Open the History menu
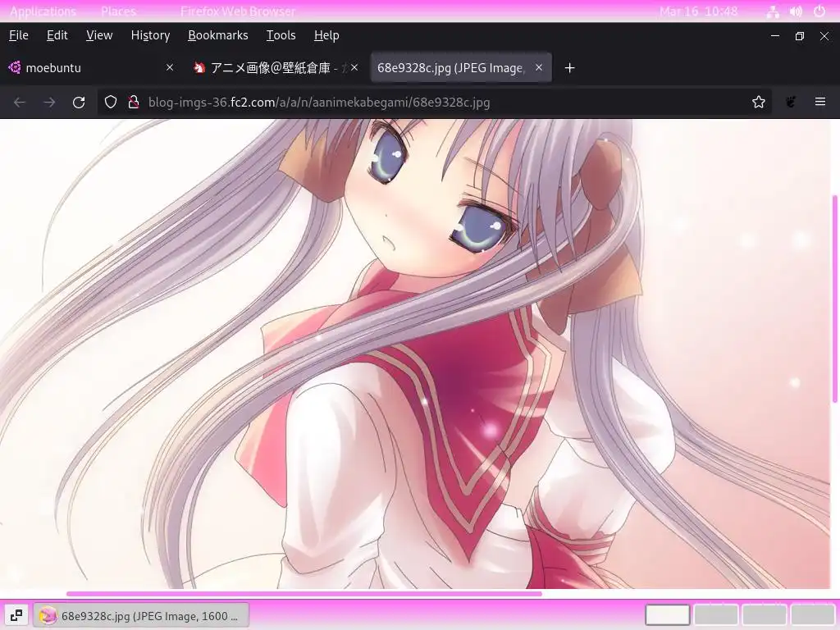The width and height of the screenshot is (840, 630). [x=150, y=35]
